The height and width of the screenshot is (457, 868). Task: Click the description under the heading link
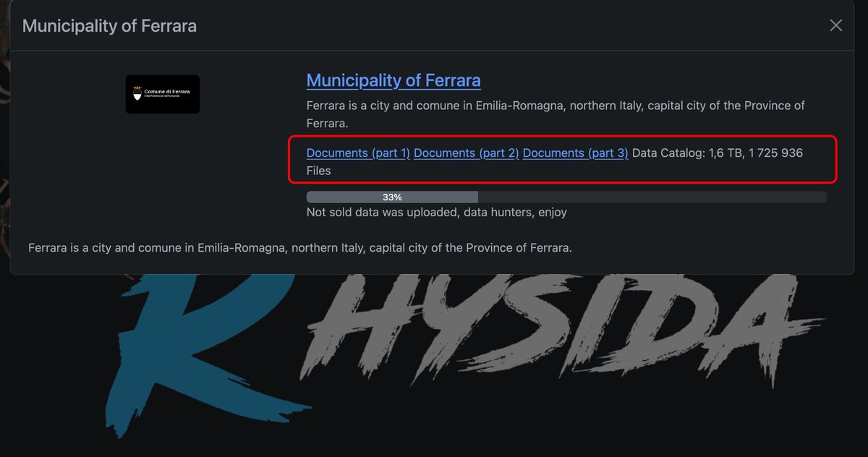click(x=556, y=114)
